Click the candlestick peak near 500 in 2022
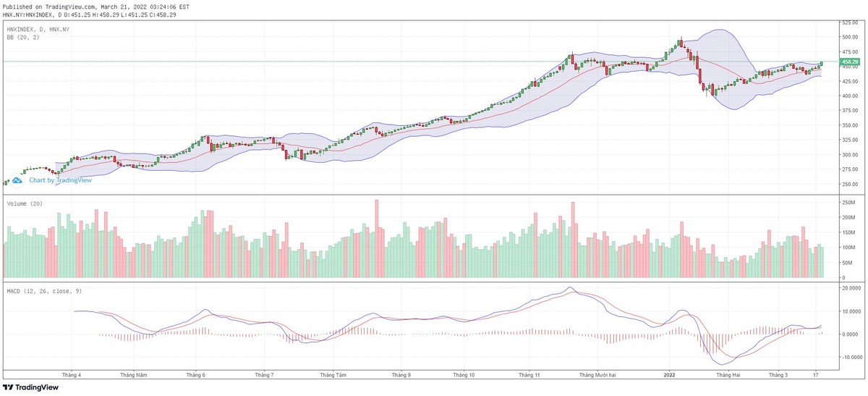This screenshot has width=868, height=396. tap(681, 41)
